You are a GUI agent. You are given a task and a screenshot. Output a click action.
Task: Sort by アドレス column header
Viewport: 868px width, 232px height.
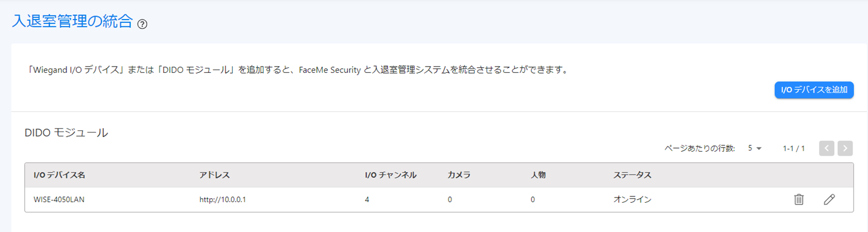(208, 175)
